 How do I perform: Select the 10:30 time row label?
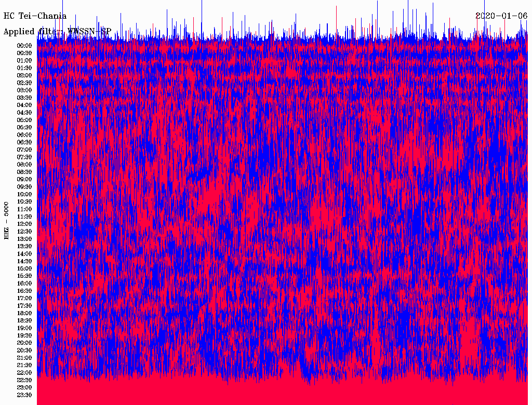pyautogui.click(x=24, y=202)
